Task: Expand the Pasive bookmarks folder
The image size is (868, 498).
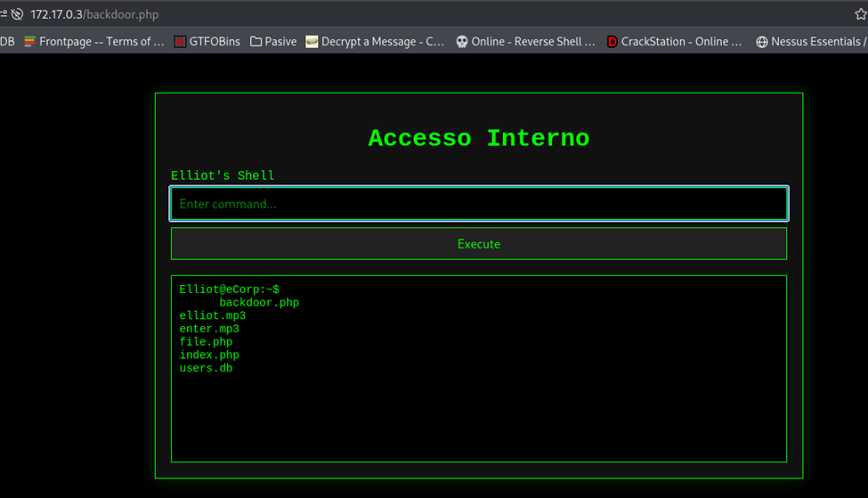Action: [x=273, y=41]
